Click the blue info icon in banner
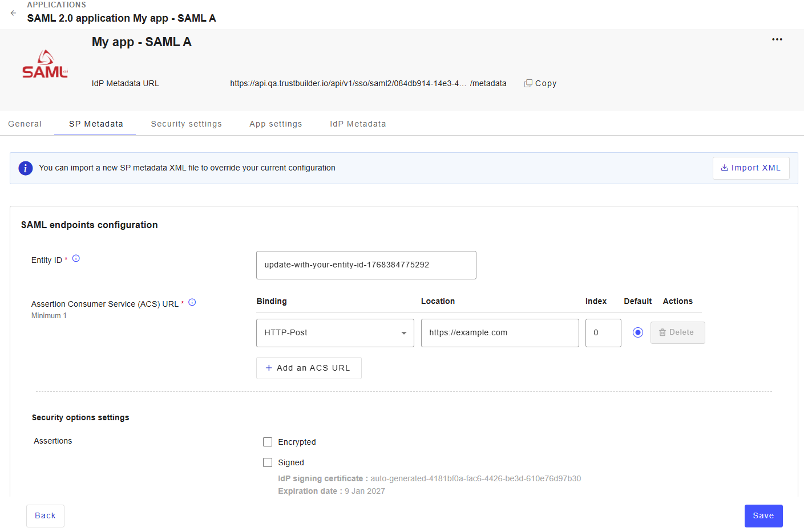 click(x=26, y=168)
